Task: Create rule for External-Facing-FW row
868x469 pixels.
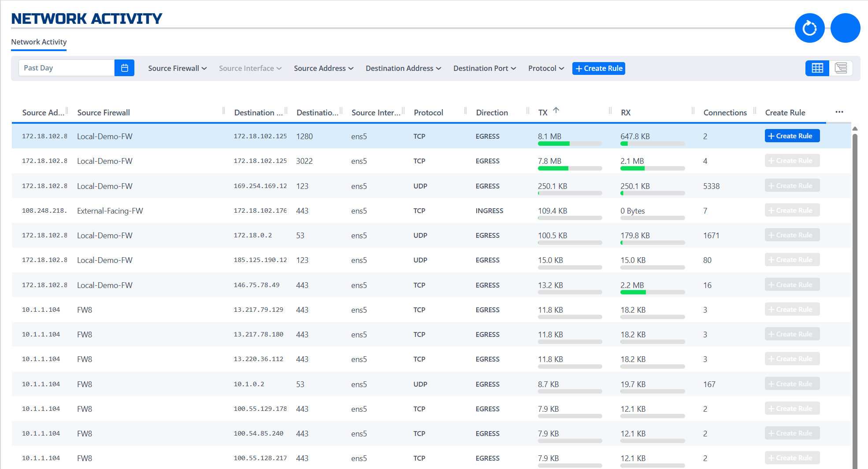Action: [x=792, y=210]
